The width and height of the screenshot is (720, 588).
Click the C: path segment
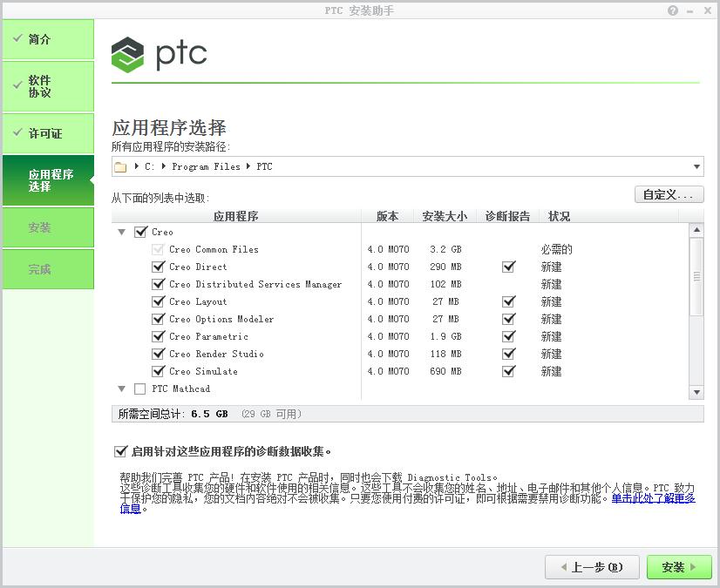coord(150,166)
